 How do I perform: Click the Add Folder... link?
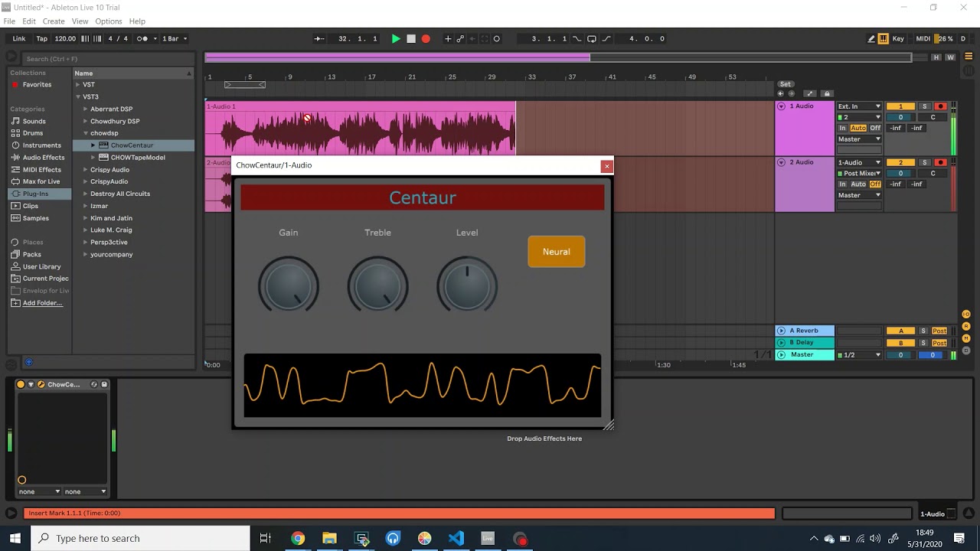[42, 303]
